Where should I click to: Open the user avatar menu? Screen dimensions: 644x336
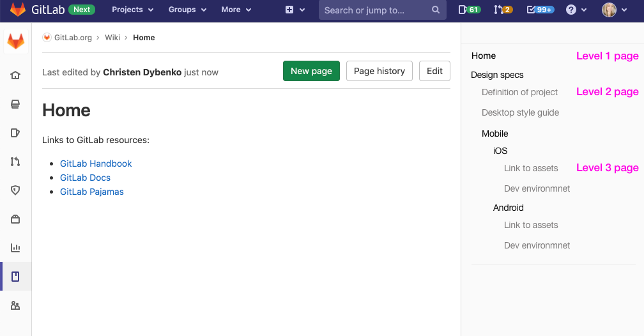609,10
